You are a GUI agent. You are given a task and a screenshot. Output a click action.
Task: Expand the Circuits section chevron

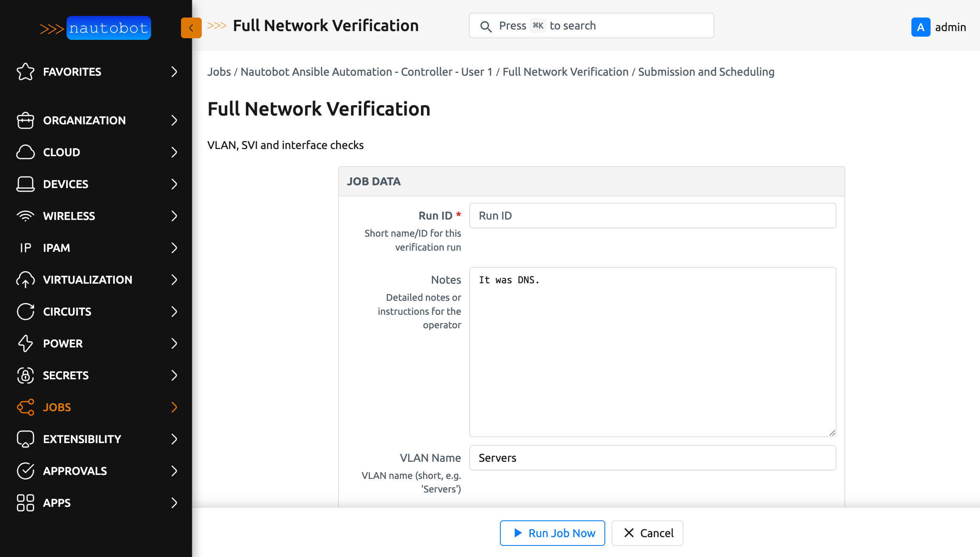click(x=174, y=312)
